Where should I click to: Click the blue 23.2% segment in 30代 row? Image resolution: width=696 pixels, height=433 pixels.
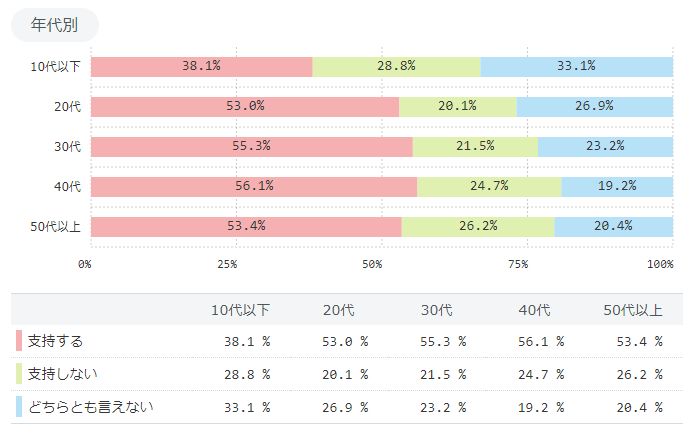tap(605, 147)
